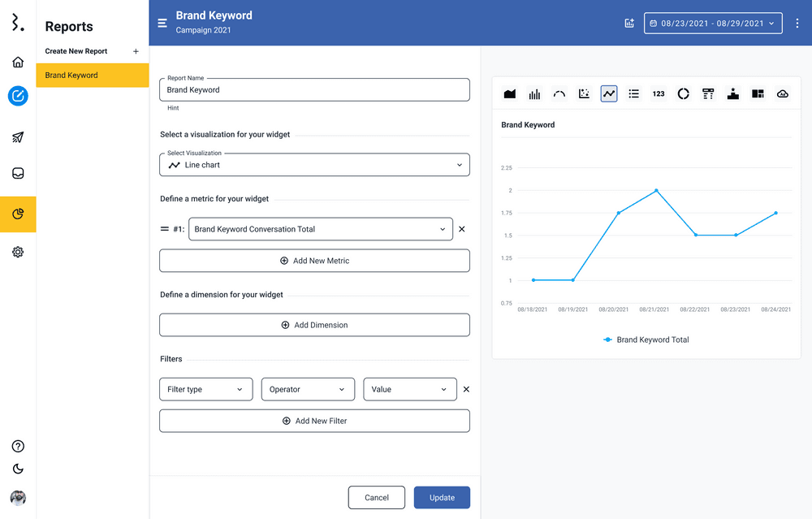Screen dimensions: 812x519
Task: Expand the Filter type dropdown
Action: point(205,390)
